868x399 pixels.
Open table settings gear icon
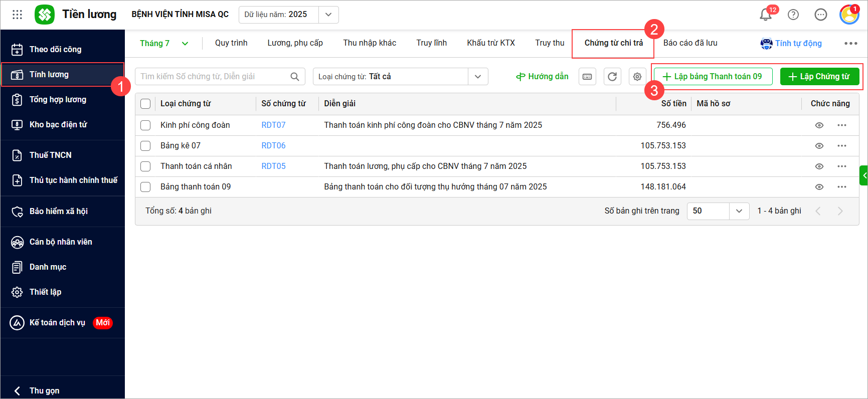tap(637, 77)
